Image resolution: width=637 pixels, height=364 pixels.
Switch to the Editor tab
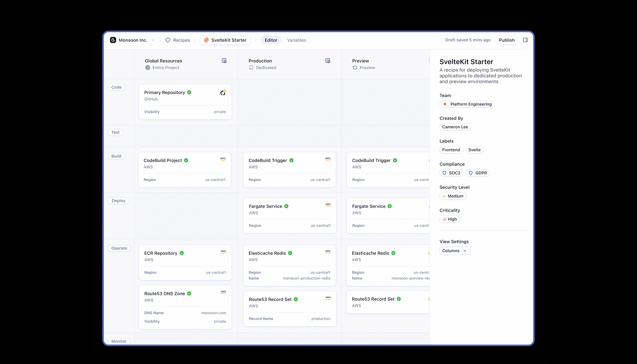[271, 40]
